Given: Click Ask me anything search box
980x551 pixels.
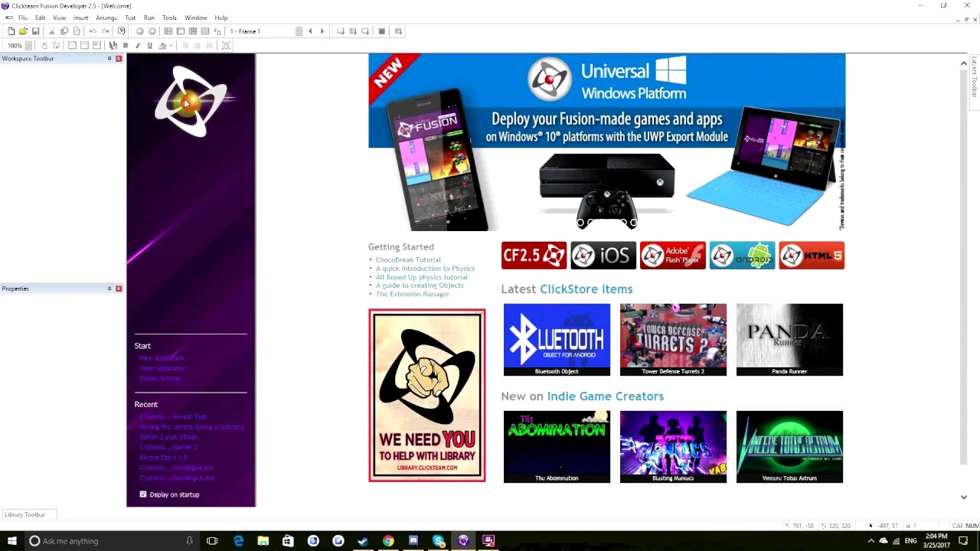Looking at the screenshot, I should pyautogui.click(x=112, y=541).
